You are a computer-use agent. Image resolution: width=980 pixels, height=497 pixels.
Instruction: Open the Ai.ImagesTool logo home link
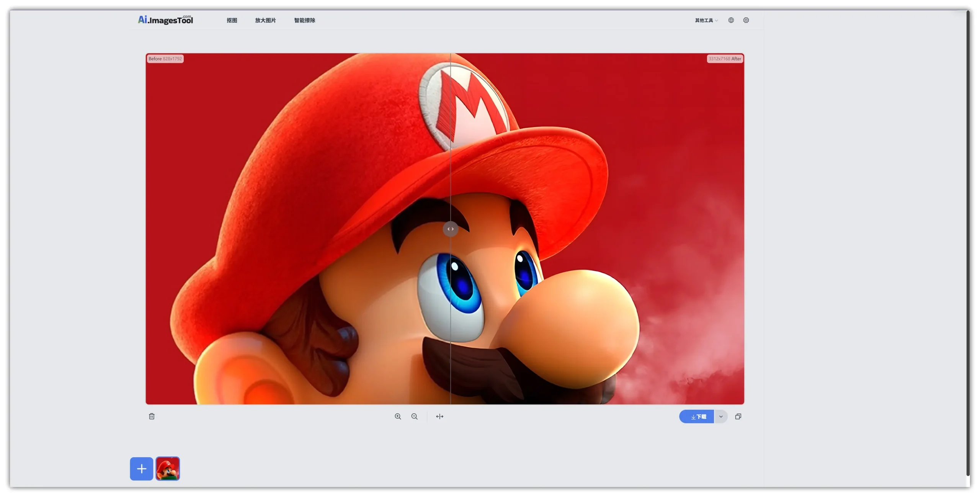165,20
